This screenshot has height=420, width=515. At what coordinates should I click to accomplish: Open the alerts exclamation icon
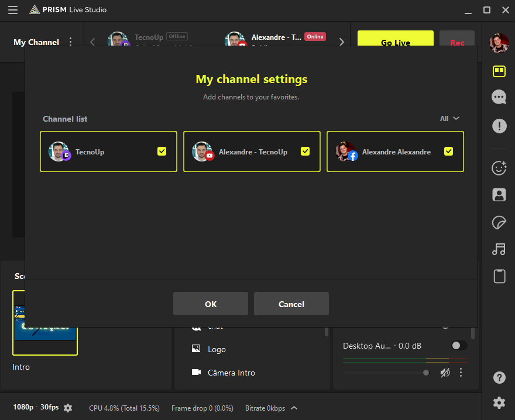[x=499, y=126]
